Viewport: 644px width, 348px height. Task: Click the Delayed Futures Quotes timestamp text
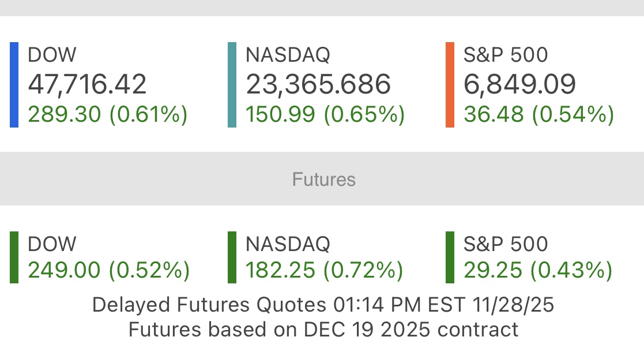tap(323, 305)
